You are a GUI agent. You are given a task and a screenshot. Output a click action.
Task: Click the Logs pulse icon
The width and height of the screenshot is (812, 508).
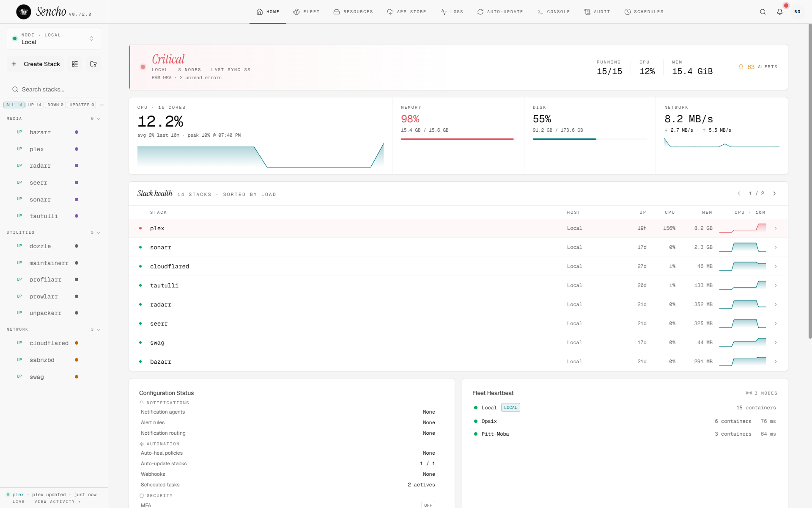[x=444, y=12]
